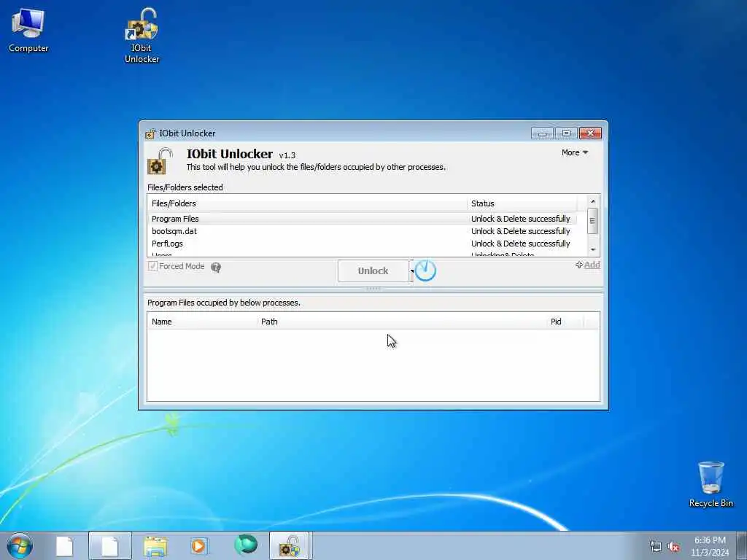Screen dimensions: 747x560
Task: Click the file list scroll down arrow
Action: tap(592, 249)
